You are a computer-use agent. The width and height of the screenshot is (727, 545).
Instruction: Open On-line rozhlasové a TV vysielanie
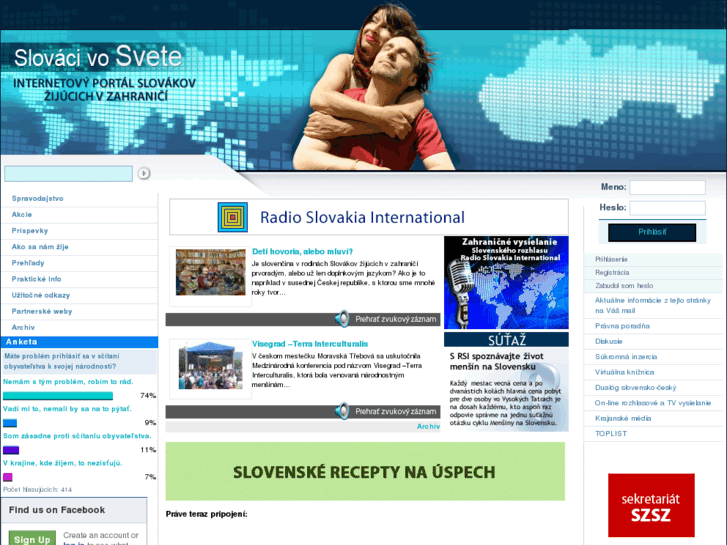coord(653,403)
